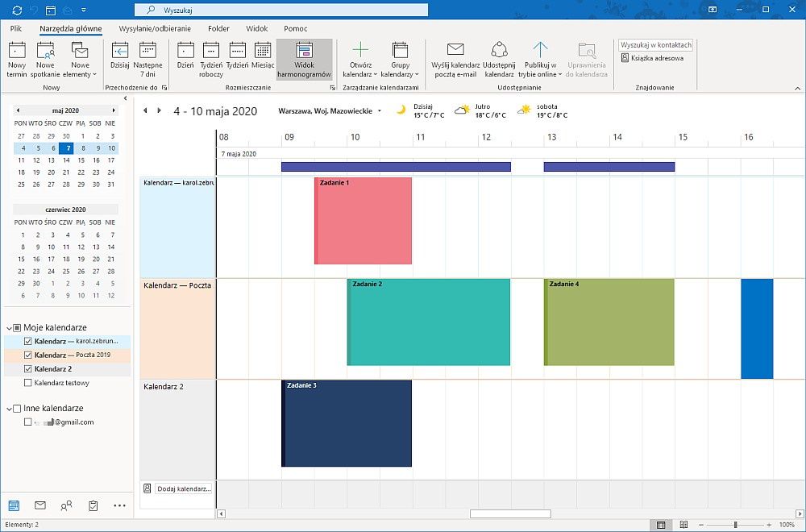Switch to Calendar in navigation bar
Screen dimensions: 806x532
pos(14,505)
